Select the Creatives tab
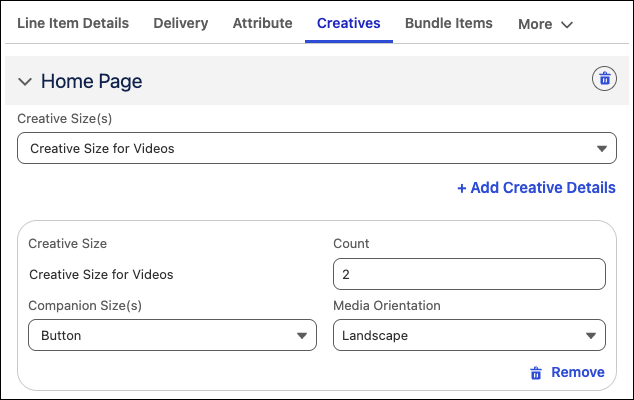634x400 pixels. (349, 23)
